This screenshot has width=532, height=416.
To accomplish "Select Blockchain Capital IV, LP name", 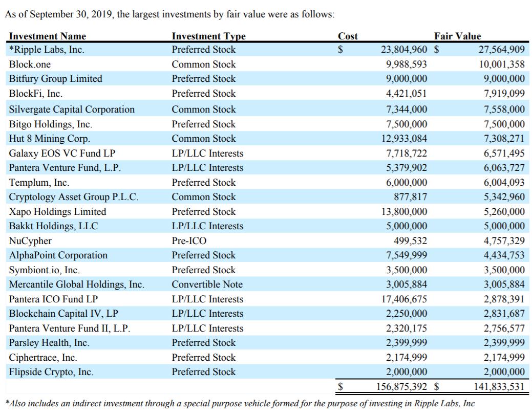I will coord(64,313).
